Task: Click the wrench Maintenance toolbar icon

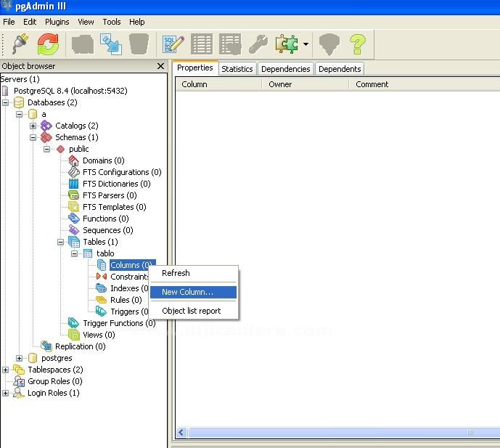Action: 258,44
